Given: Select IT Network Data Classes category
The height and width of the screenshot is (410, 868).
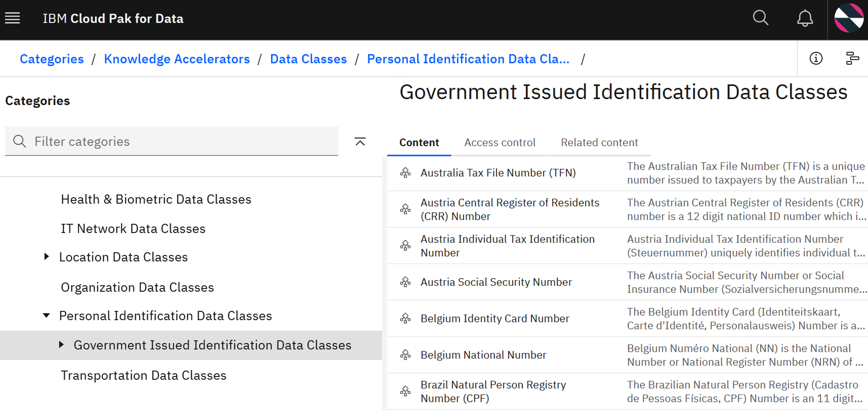Looking at the screenshot, I should tap(133, 229).
